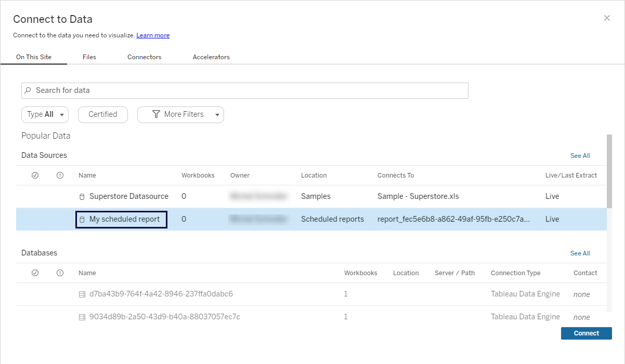Click the My scheduled report datasource icon
Screen dimensions: 625x364
(82, 220)
